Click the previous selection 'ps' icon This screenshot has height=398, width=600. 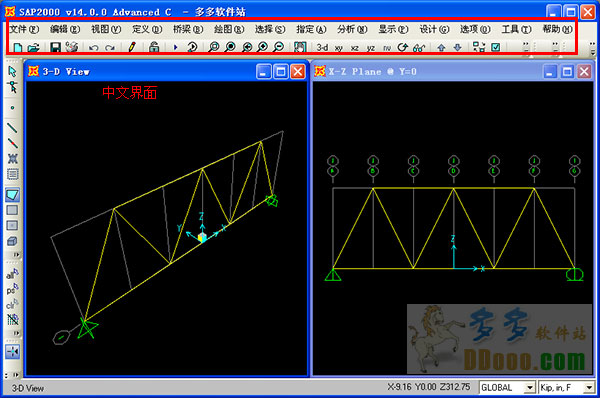coord(12,289)
